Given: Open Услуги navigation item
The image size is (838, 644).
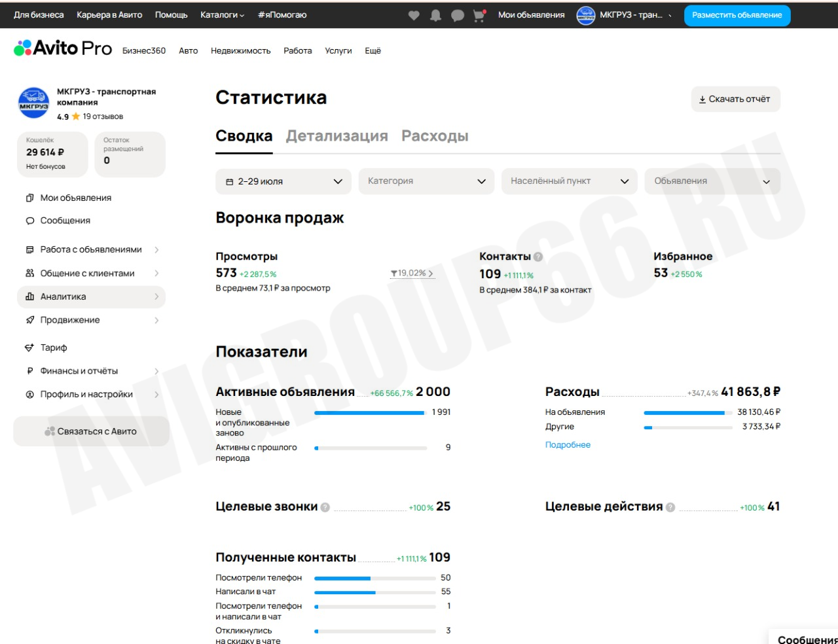Looking at the screenshot, I should pyautogui.click(x=338, y=50).
